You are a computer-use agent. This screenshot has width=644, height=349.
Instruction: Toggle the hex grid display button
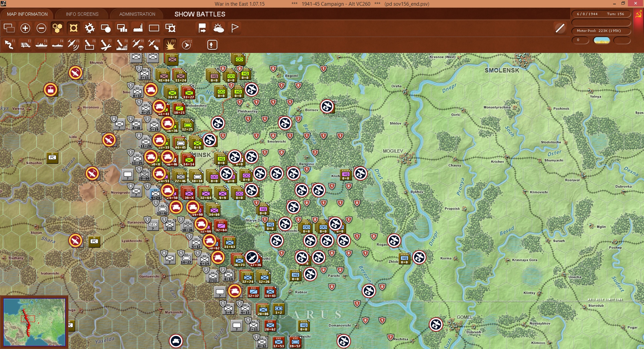(57, 28)
